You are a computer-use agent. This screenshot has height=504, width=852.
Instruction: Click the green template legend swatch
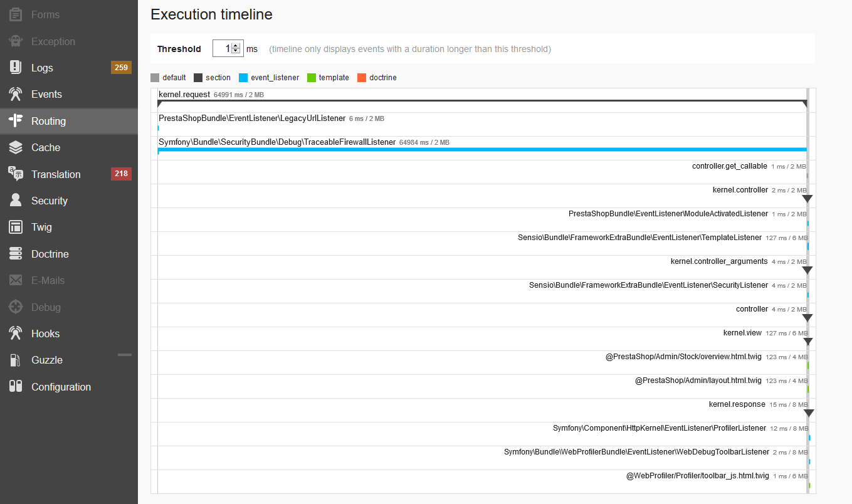[x=312, y=78]
